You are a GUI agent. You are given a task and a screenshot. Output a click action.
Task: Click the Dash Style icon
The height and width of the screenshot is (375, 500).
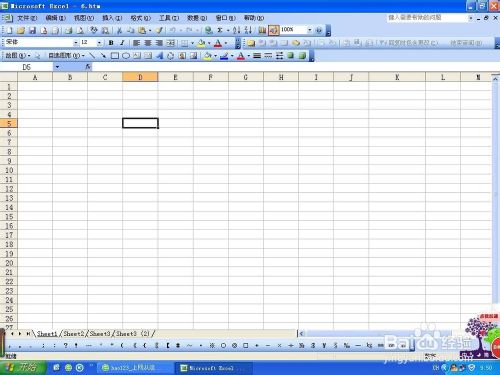pyautogui.click(x=268, y=56)
